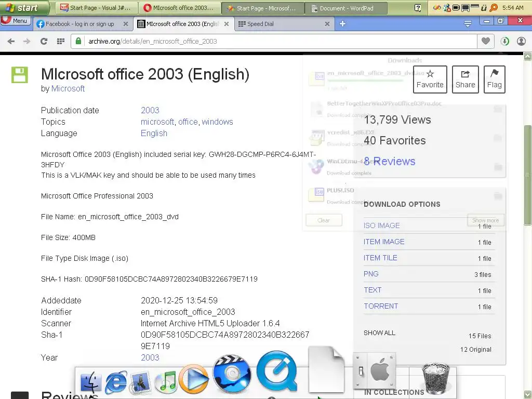Switch to Start Page - Microsof... taskbar item
Image resolution: width=532 pixels, height=399 pixels.
[x=262, y=8]
